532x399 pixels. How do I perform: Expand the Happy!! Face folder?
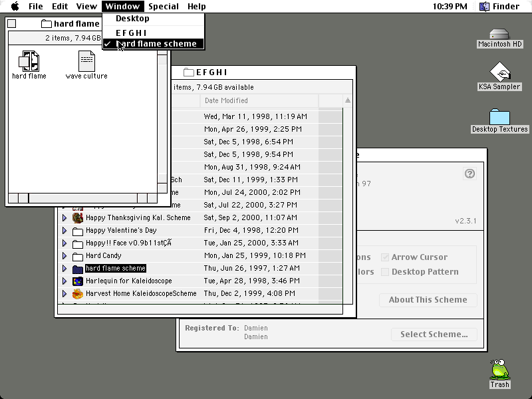pyautogui.click(x=64, y=243)
